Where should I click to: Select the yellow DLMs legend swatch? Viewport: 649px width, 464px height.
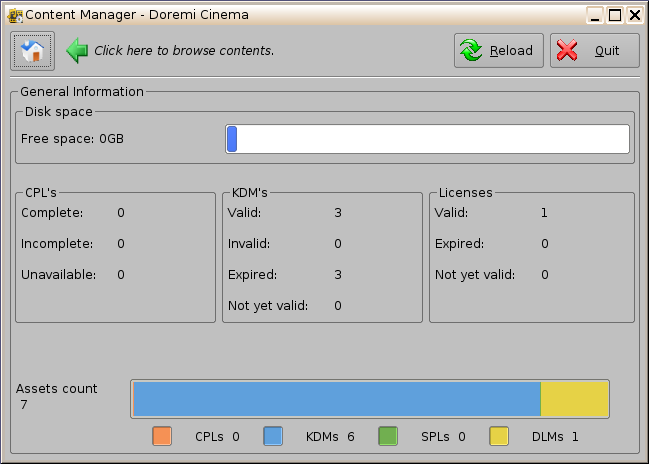[x=499, y=436]
